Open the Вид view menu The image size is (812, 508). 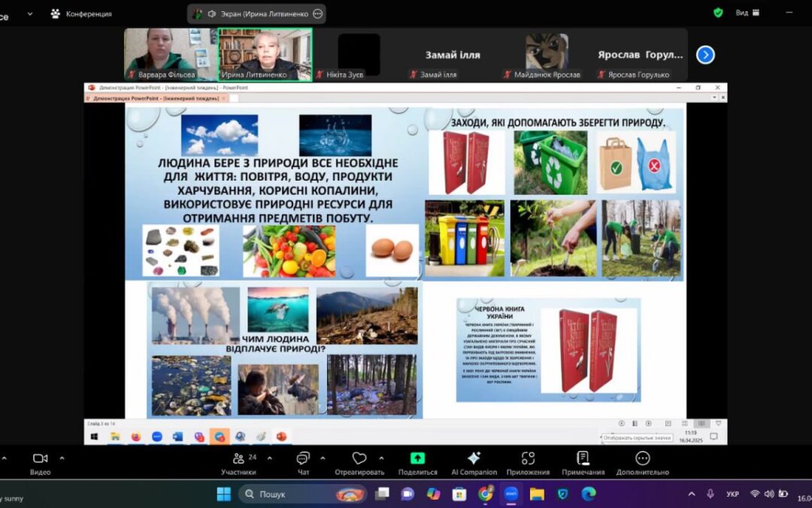[x=741, y=13]
